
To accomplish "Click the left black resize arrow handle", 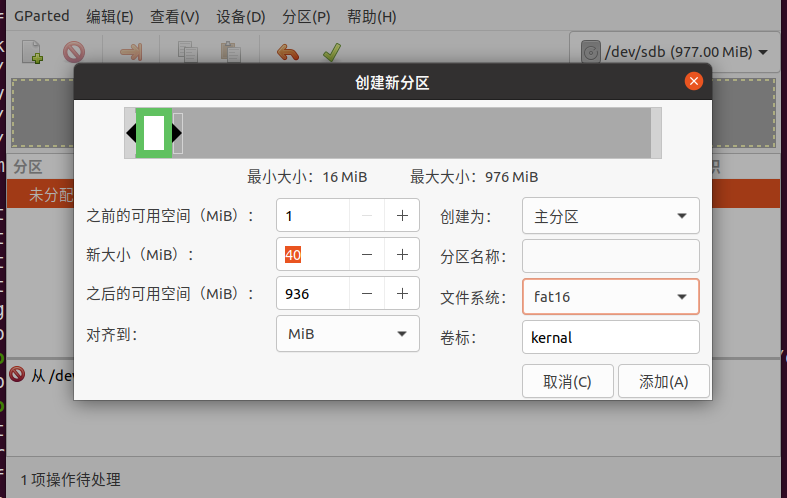I will [131, 133].
